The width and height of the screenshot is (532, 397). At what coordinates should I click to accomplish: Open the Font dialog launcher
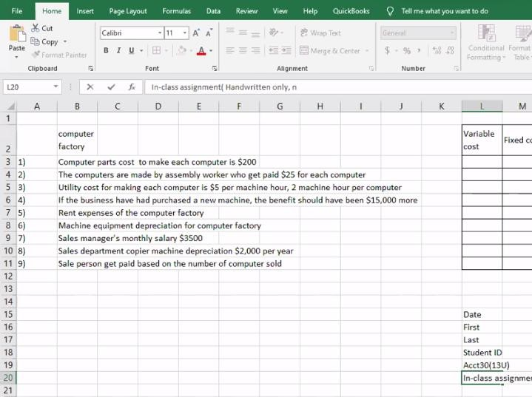[x=215, y=69]
